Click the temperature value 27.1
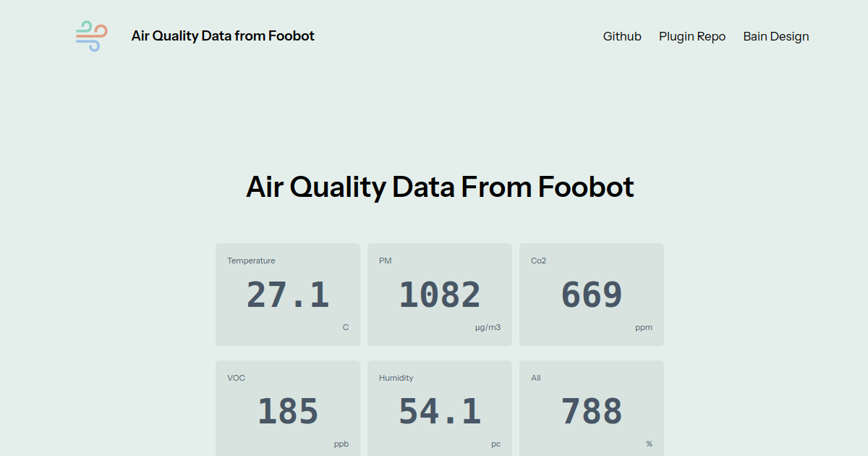 pyautogui.click(x=288, y=295)
